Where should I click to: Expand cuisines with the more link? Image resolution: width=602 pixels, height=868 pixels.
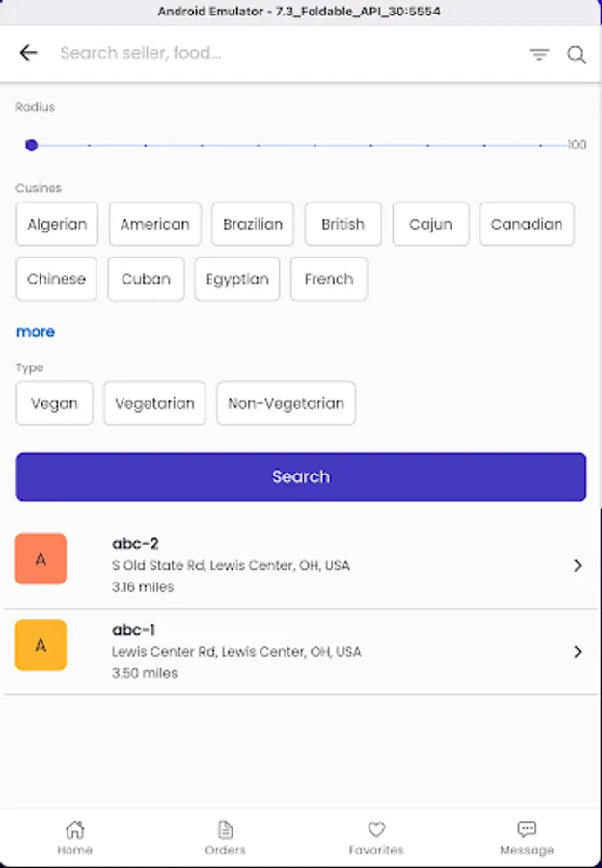pyautogui.click(x=36, y=332)
